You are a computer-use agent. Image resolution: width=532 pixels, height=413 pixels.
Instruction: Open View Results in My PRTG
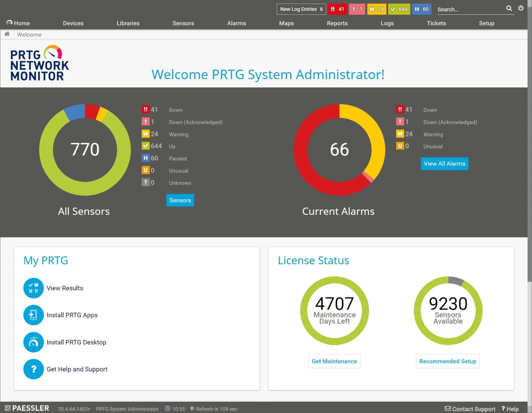33,288
